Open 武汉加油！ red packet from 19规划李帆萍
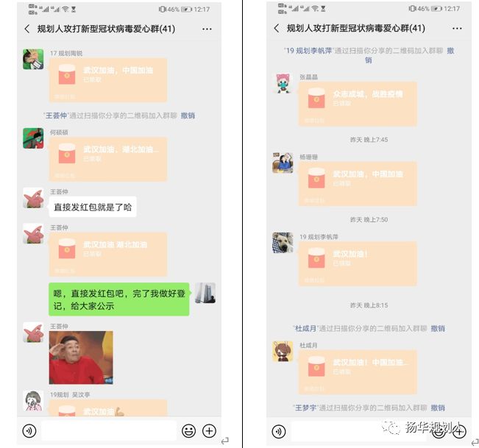The height and width of the screenshot is (448, 479). [x=358, y=264]
